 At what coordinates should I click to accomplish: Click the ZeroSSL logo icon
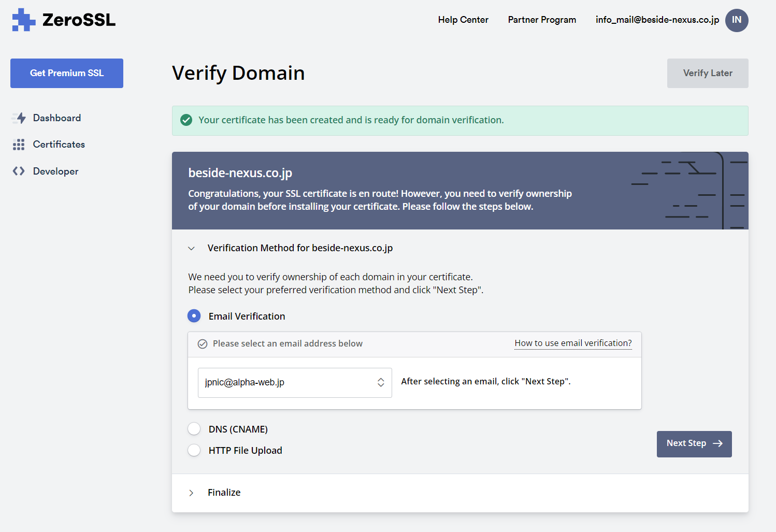[x=23, y=19]
